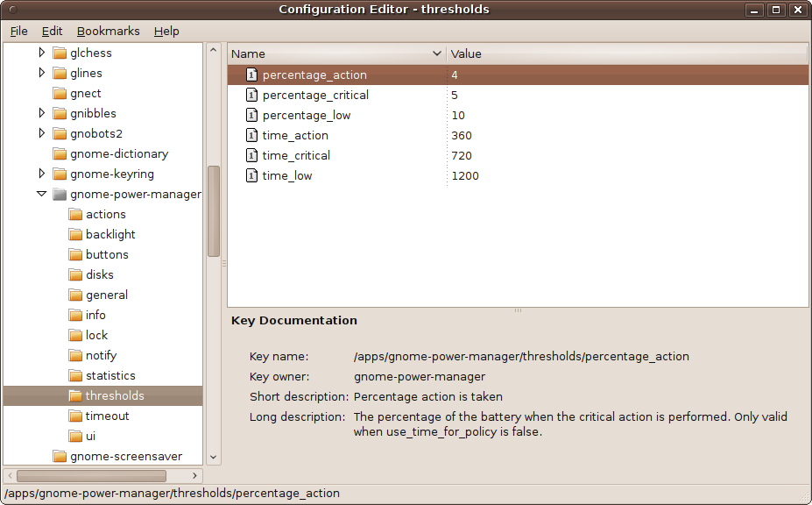
Task: Click the tree's horizontal scrollbar thumb
Action: coord(91,475)
